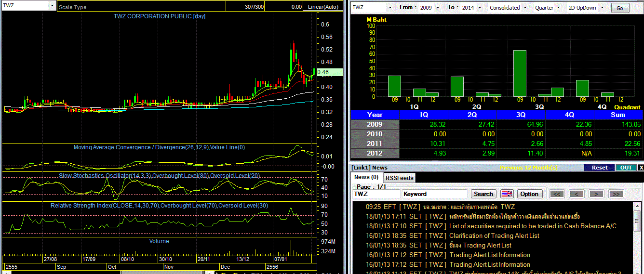Expand the From year 2009 dropdown

(x=438, y=8)
